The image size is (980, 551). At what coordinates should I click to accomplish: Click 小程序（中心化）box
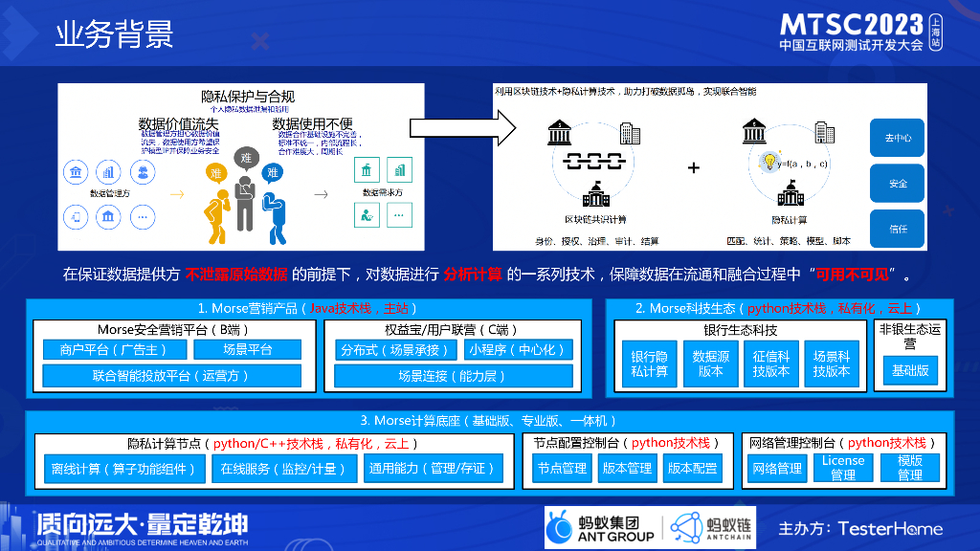tap(518, 350)
